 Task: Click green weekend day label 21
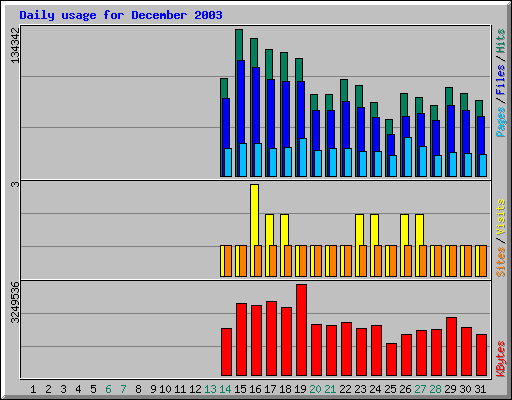click(x=330, y=389)
